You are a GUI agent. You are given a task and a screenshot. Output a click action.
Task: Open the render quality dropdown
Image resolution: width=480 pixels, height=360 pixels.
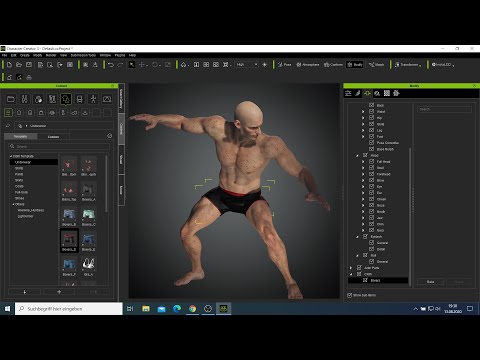pos(247,65)
